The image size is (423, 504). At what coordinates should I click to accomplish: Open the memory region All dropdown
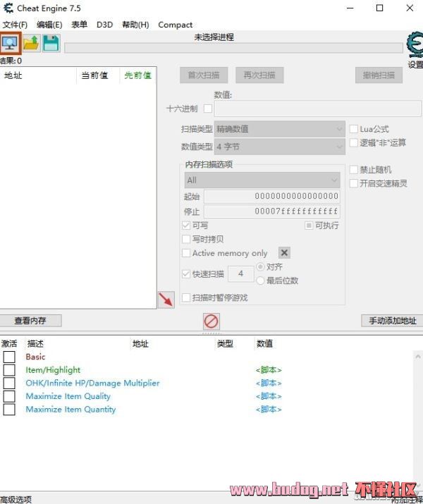pos(262,180)
